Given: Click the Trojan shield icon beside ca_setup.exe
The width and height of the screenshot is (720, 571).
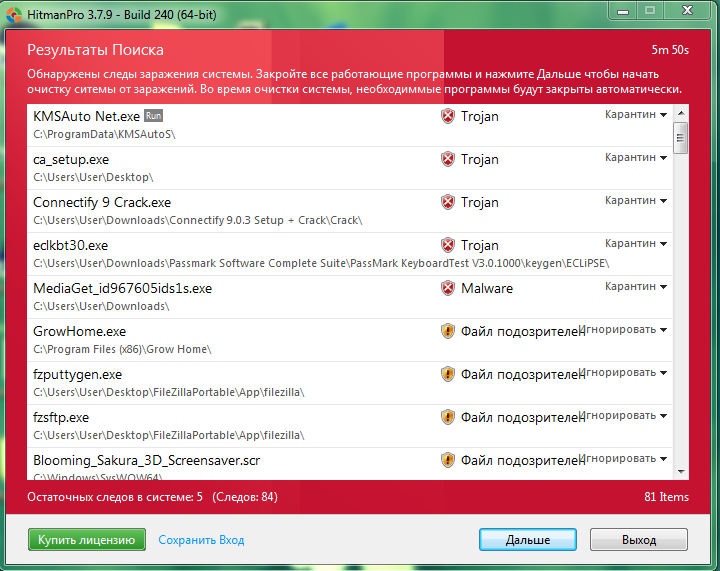Looking at the screenshot, I should (448, 159).
